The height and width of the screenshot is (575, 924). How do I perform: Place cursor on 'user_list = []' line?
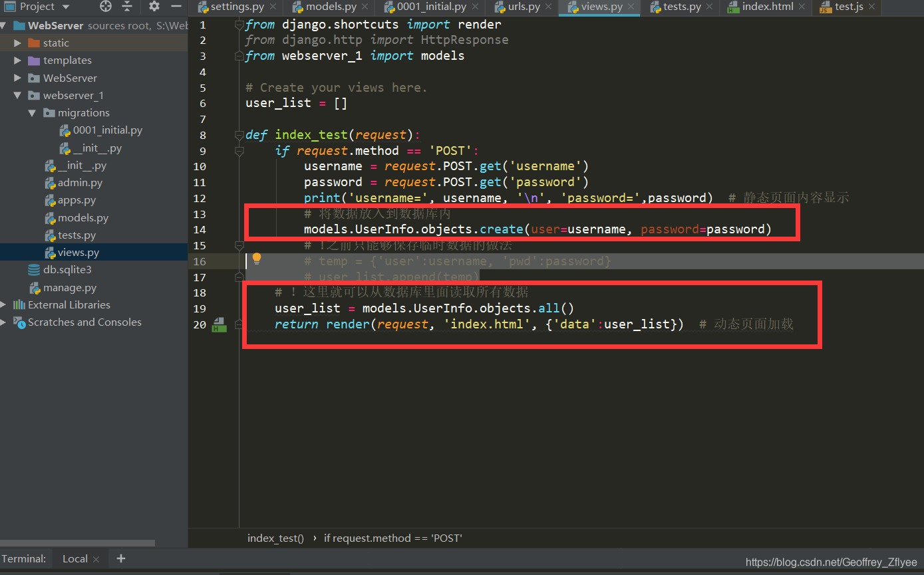(x=296, y=103)
